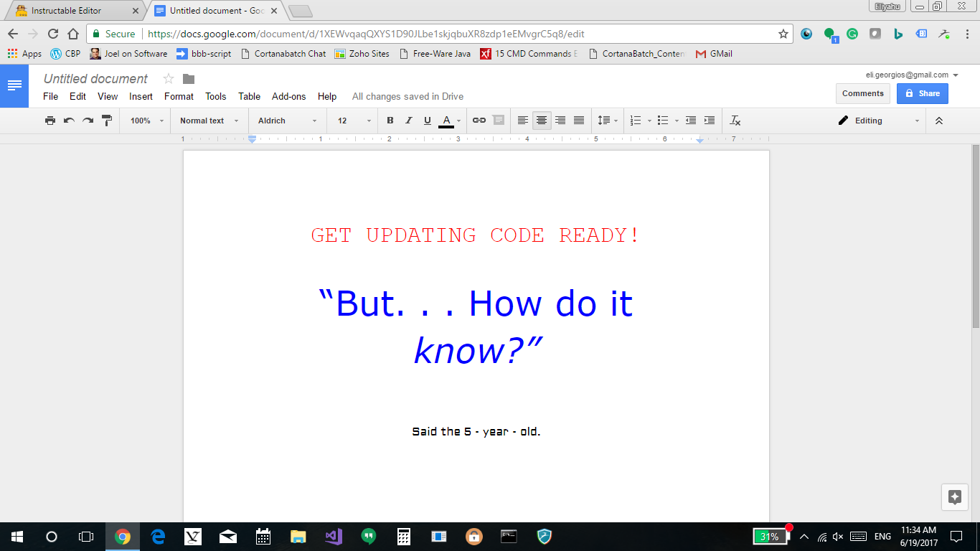Image resolution: width=980 pixels, height=551 pixels.
Task: Click the Comments button
Action: coord(862,93)
